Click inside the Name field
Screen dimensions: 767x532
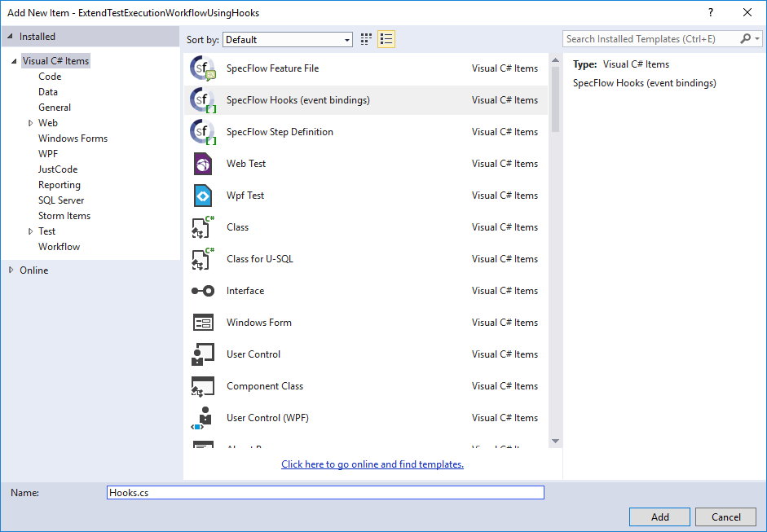point(324,492)
